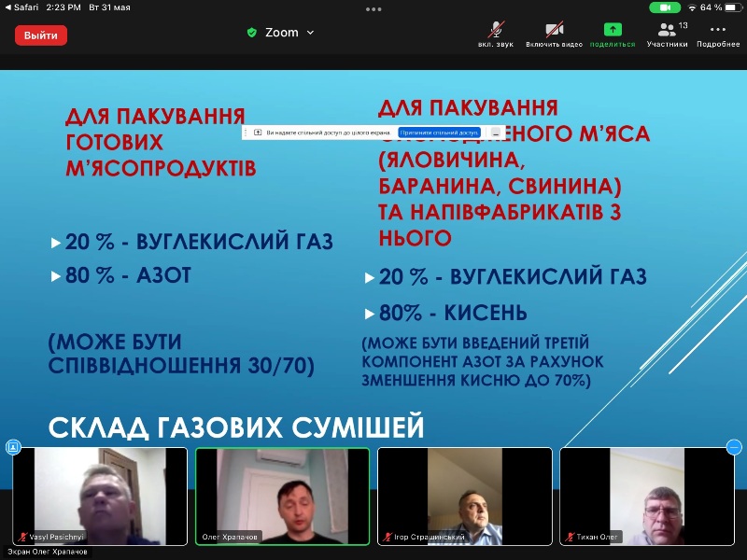Image resolution: width=747 pixels, height=560 pixels.
Task: Tap the Wi-Fi status icon
Action: (x=691, y=7)
